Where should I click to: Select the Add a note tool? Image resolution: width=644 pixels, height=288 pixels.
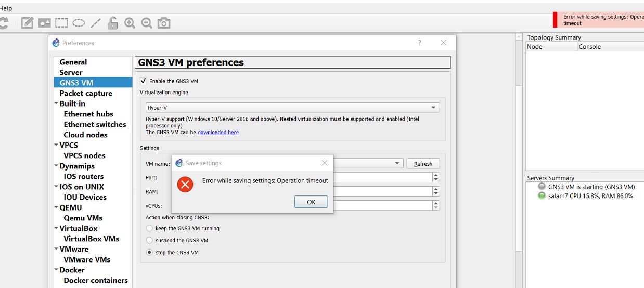point(27,23)
